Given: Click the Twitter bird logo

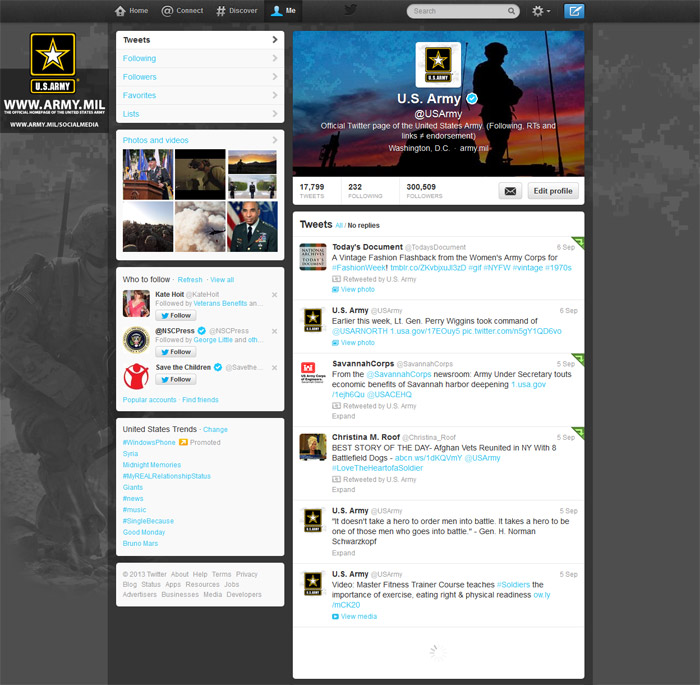Looking at the screenshot, I should [351, 10].
